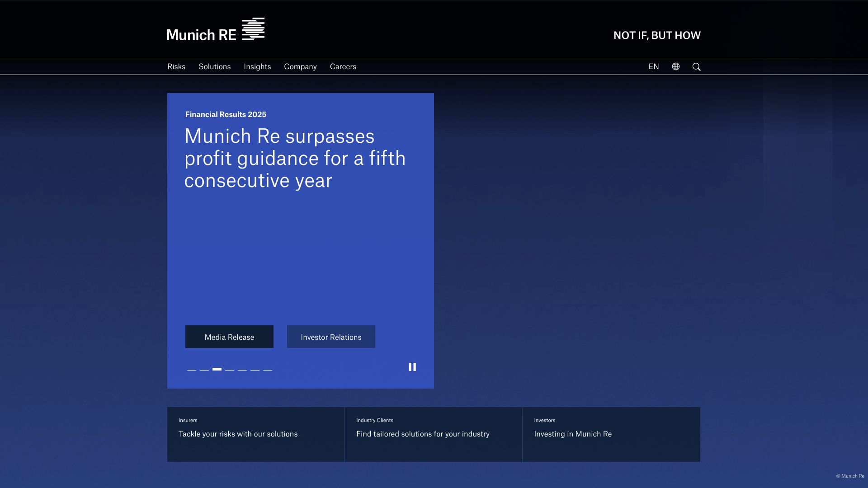Pause the carousel slideshow
Screen dimensions: 868x488
click(412, 367)
